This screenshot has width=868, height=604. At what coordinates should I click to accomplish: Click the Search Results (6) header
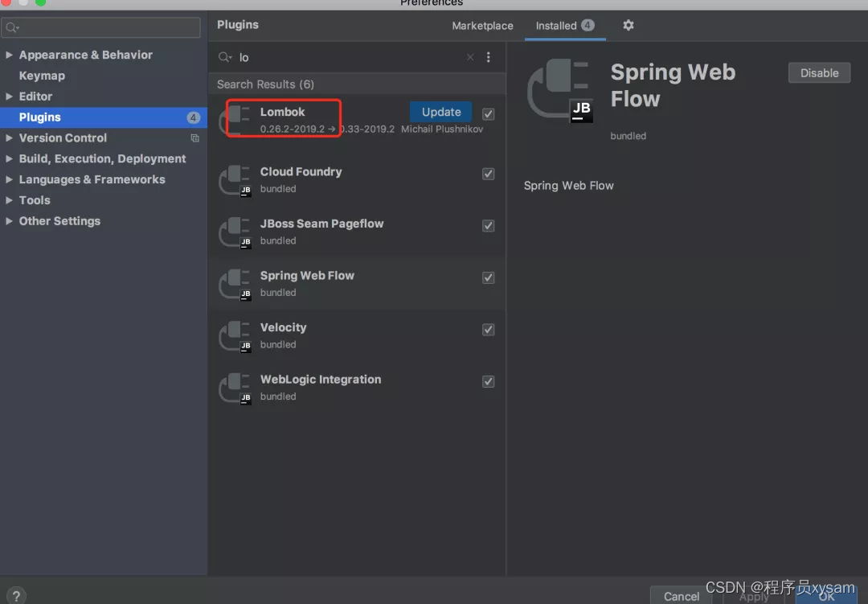point(265,84)
